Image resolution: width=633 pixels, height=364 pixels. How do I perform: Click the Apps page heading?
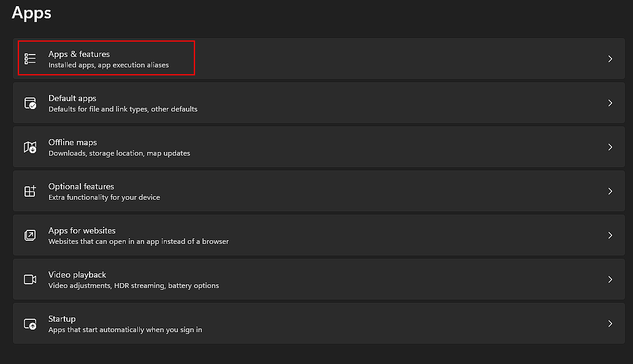click(x=31, y=13)
